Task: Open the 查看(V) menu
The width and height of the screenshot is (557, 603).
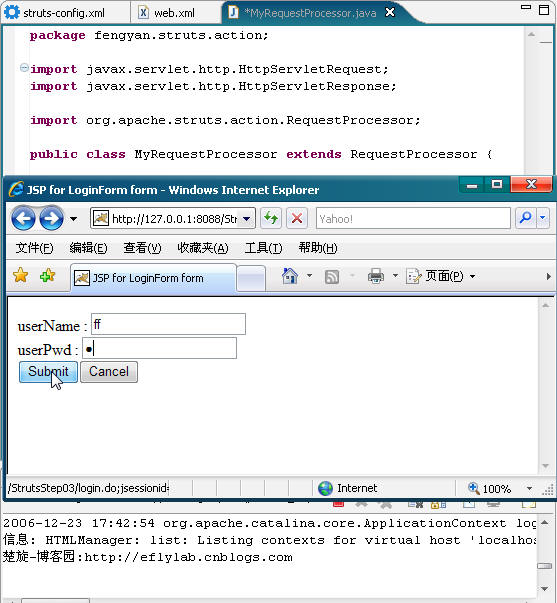Action: pyautogui.click(x=142, y=248)
